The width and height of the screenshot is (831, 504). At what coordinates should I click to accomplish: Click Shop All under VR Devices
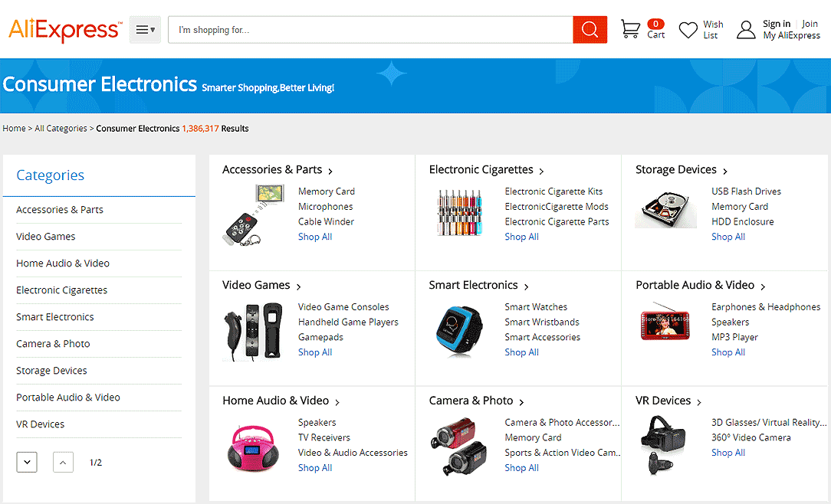tap(729, 453)
